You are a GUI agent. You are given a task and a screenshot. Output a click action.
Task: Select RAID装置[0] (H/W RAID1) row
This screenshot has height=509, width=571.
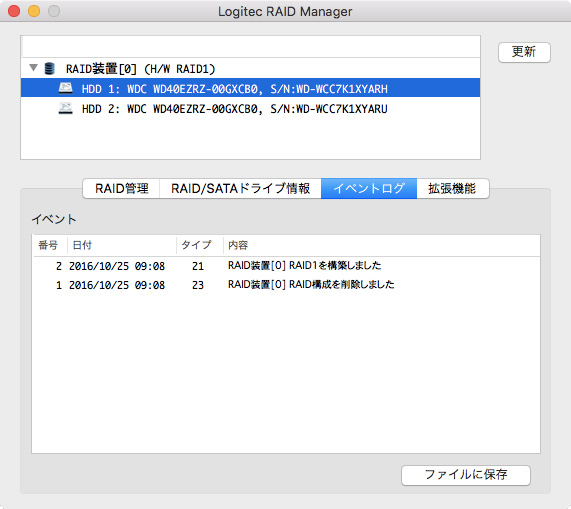click(x=251, y=68)
